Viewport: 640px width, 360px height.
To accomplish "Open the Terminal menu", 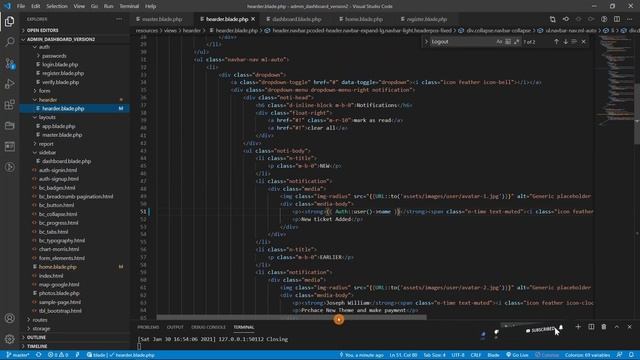I will [x=129, y=6].
